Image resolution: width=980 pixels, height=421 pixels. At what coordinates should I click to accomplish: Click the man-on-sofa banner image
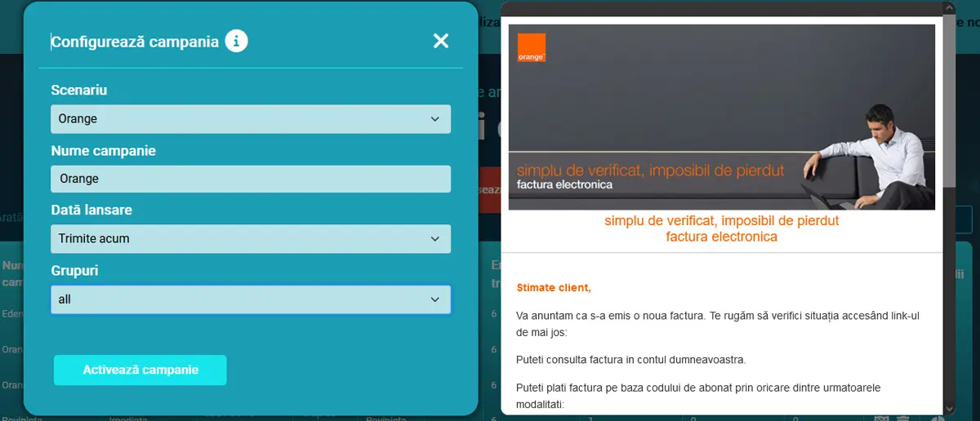(x=722, y=117)
